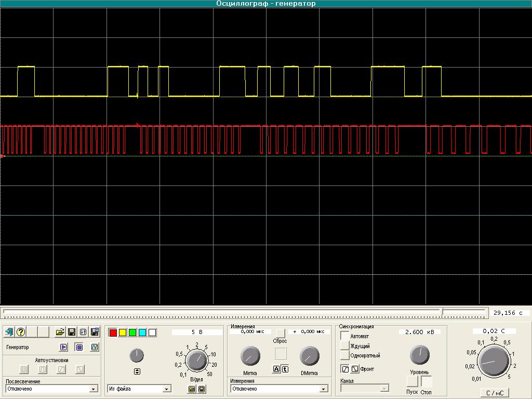This screenshot has height=399, width=532.
Task: Click the 0,02 С time base readout
Action: click(x=494, y=331)
